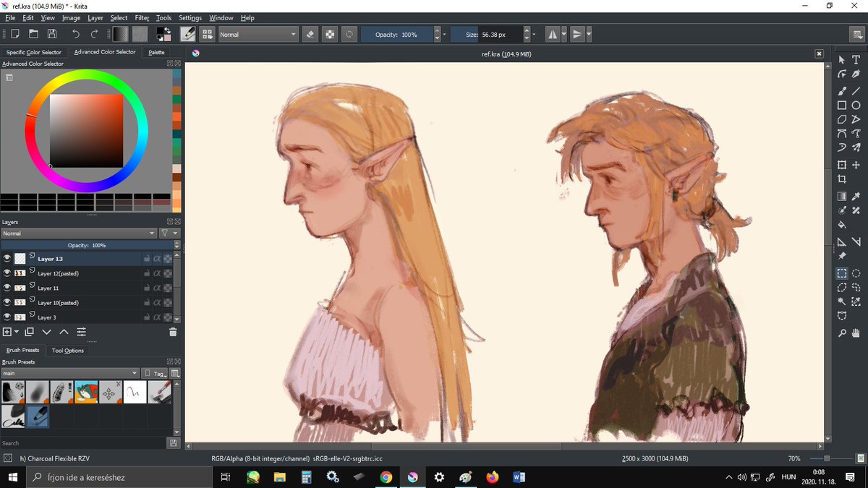
Task: Hide Layer 10(pasted) with eye icon
Action: coord(7,302)
